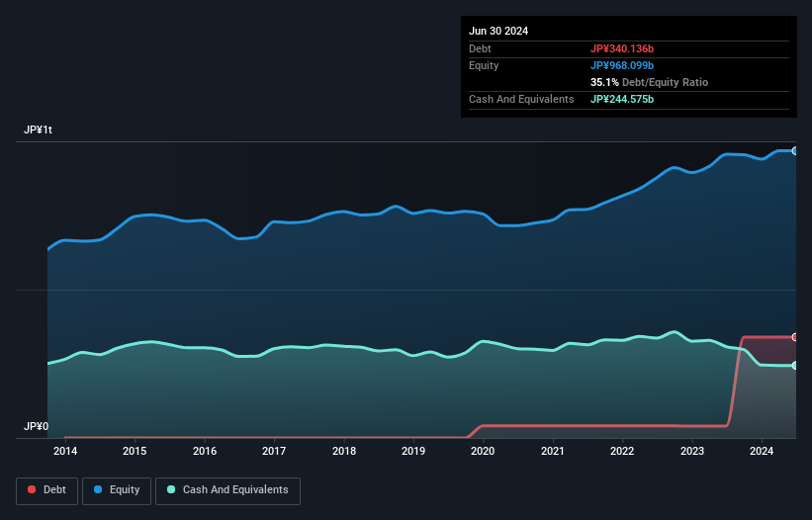
Task: Click the 2018 x-axis label
Action: (344, 451)
